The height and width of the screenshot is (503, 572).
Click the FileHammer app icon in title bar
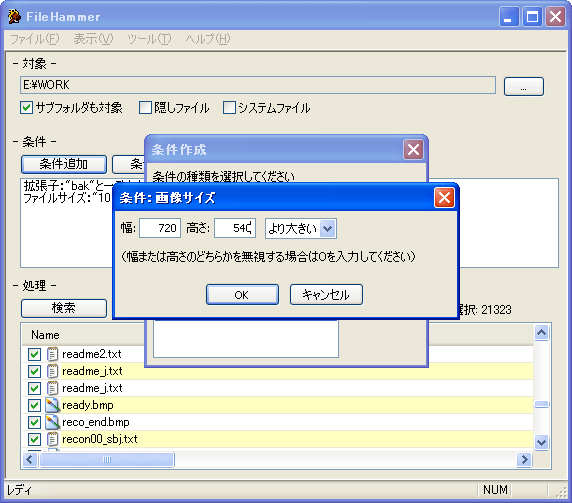[x=14, y=17]
